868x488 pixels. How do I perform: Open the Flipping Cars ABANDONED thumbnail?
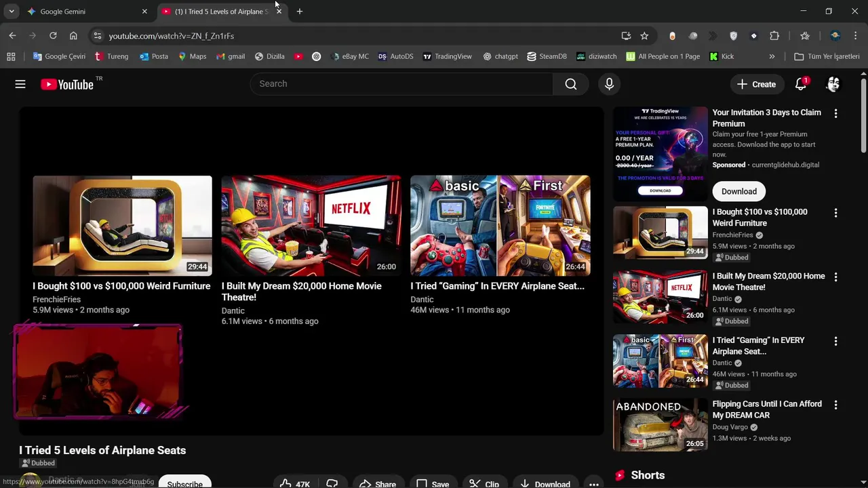pyautogui.click(x=660, y=425)
